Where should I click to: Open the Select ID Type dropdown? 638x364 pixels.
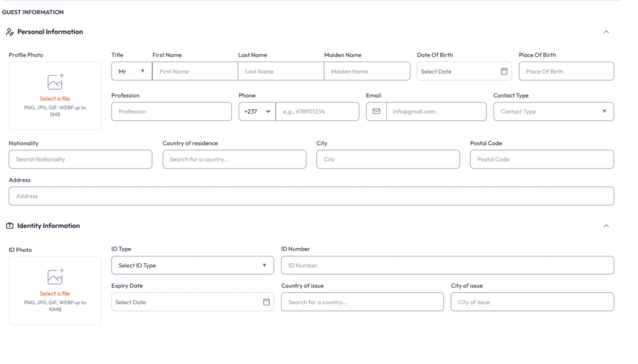(x=192, y=266)
